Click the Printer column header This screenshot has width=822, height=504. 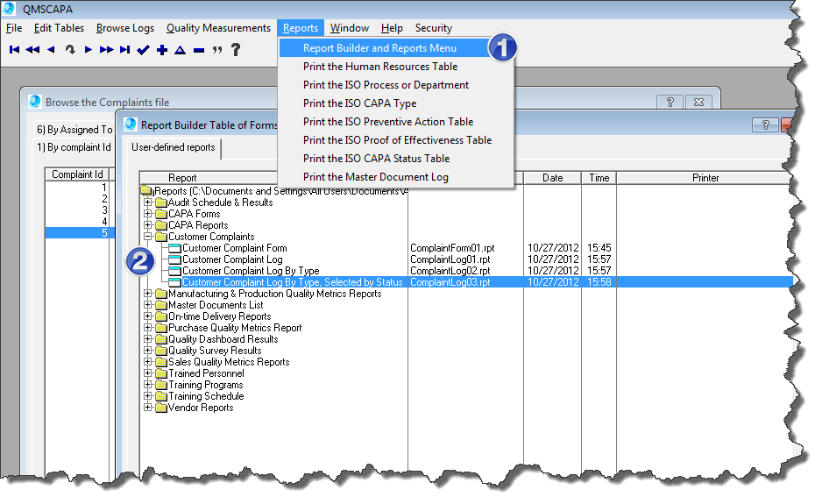pos(705,178)
